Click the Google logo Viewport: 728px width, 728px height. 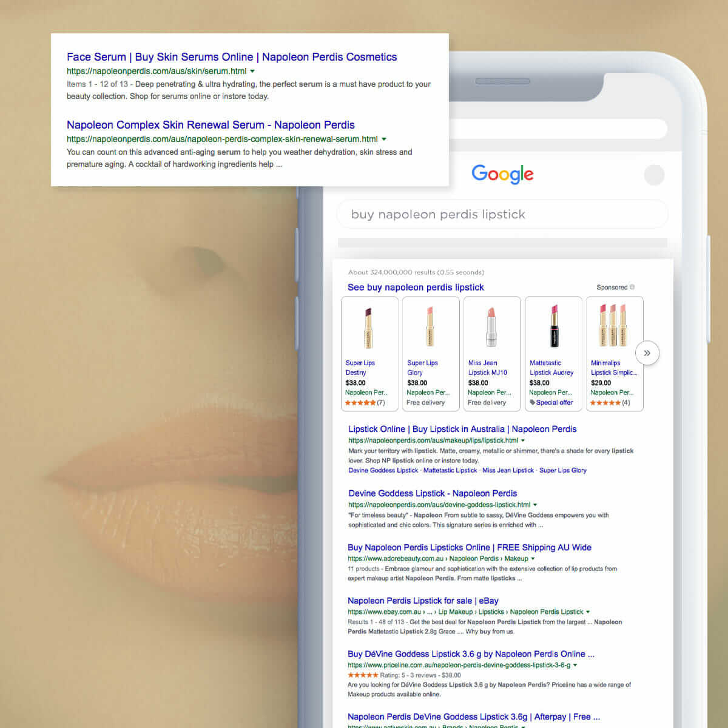pyautogui.click(x=502, y=175)
